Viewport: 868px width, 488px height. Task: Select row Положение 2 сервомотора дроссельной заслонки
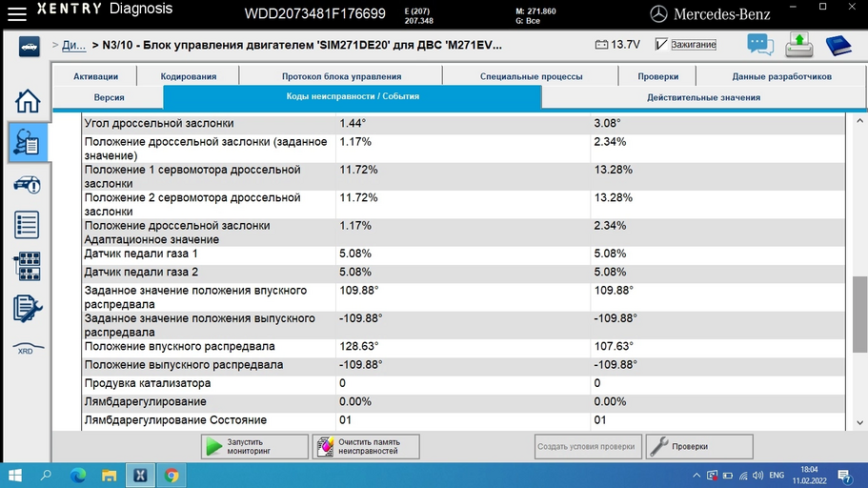pyautogui.click(x=463, y=204)
